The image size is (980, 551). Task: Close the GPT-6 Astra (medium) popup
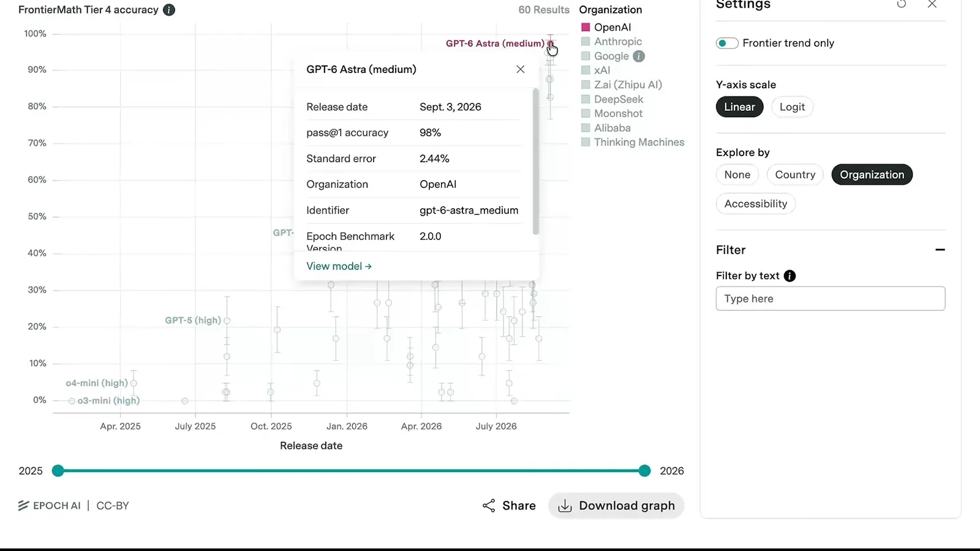pos(521,69)
